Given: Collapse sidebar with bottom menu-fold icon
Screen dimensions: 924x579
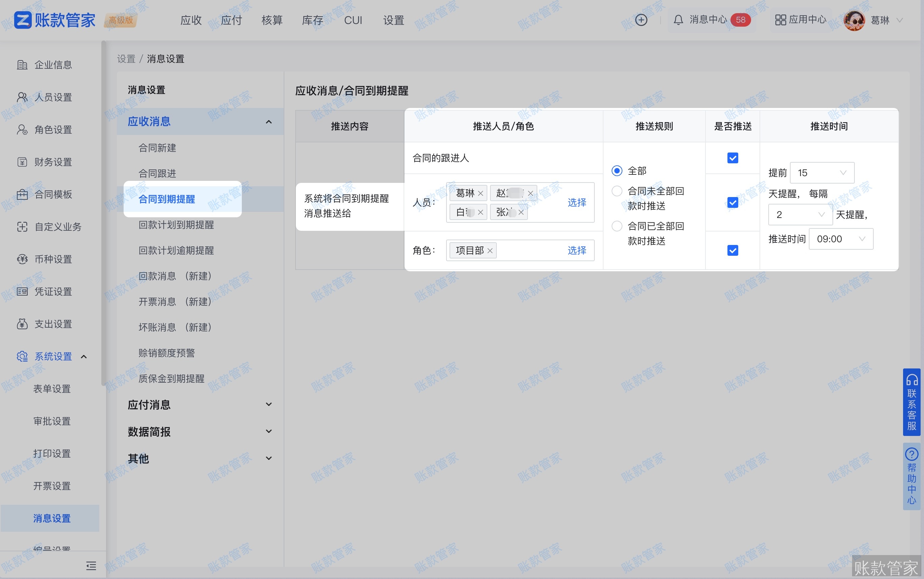Looking at the screenshot, I should click(x=91, y=565).
